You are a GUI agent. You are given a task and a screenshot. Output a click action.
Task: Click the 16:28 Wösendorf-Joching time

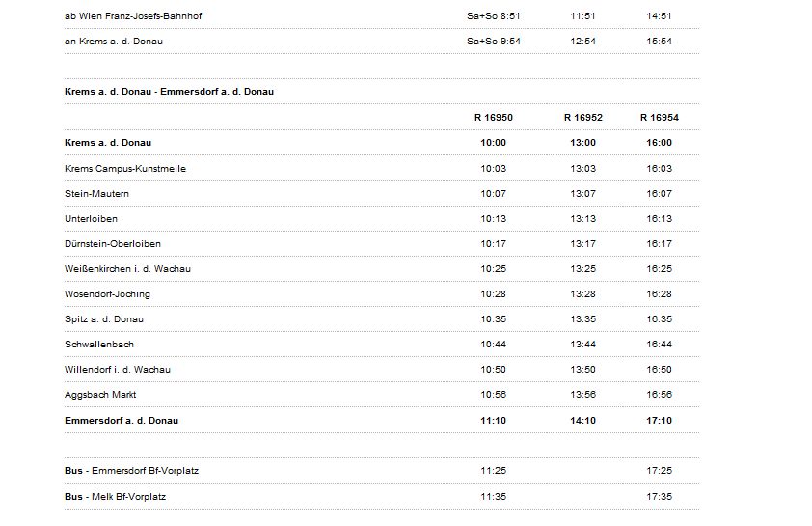pyautogui.click(x=660, y=294)
